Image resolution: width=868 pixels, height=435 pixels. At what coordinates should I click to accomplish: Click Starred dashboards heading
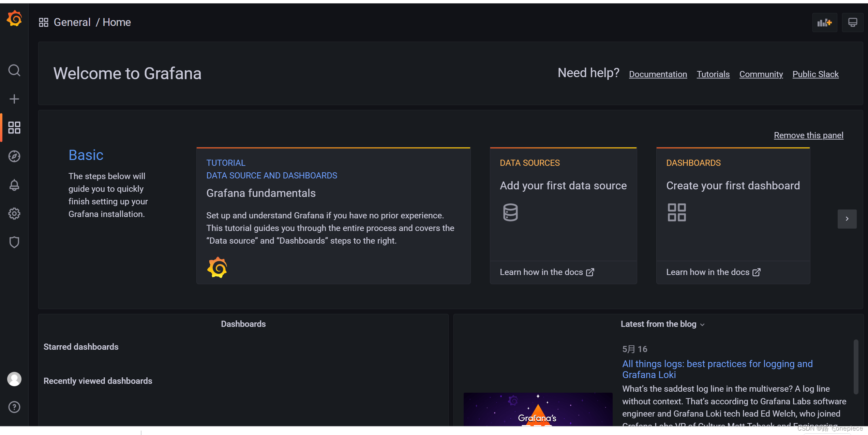coord(81,347)
